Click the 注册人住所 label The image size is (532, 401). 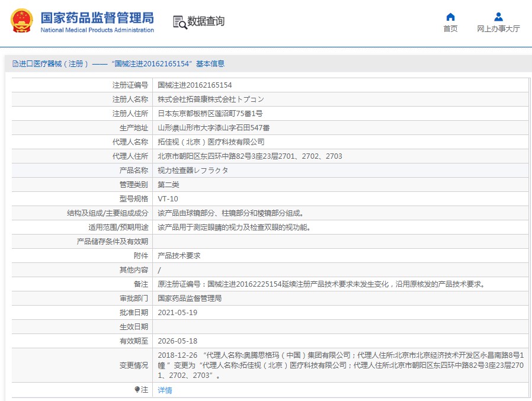coord(130,114)
